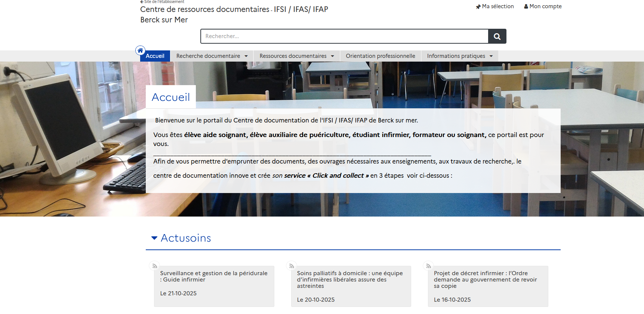
Task: Click RSS icon on Surveillance péridurale card
Action: click(154, 266)
